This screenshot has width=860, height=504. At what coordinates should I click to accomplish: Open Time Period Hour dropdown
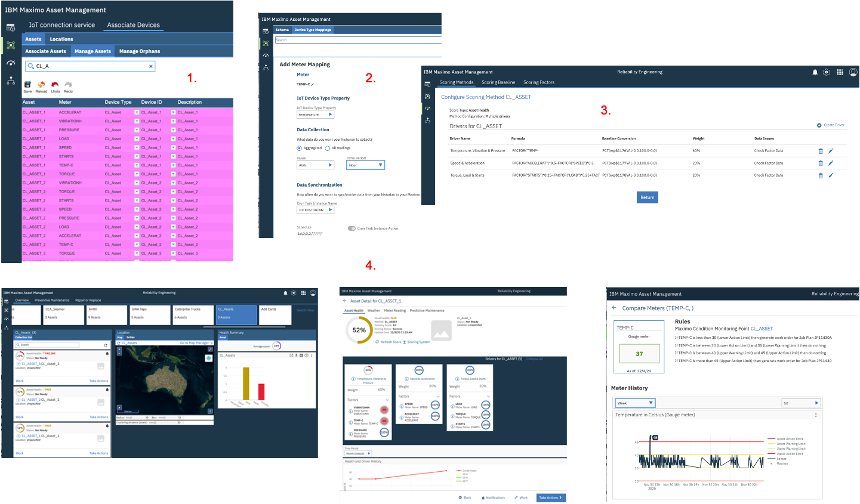click(365, 165)
